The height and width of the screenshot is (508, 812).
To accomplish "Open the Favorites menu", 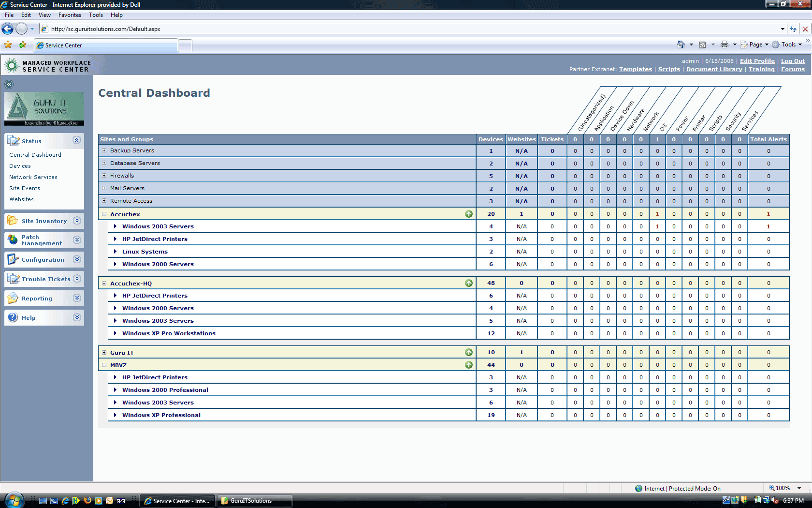I will pos(70,15).
